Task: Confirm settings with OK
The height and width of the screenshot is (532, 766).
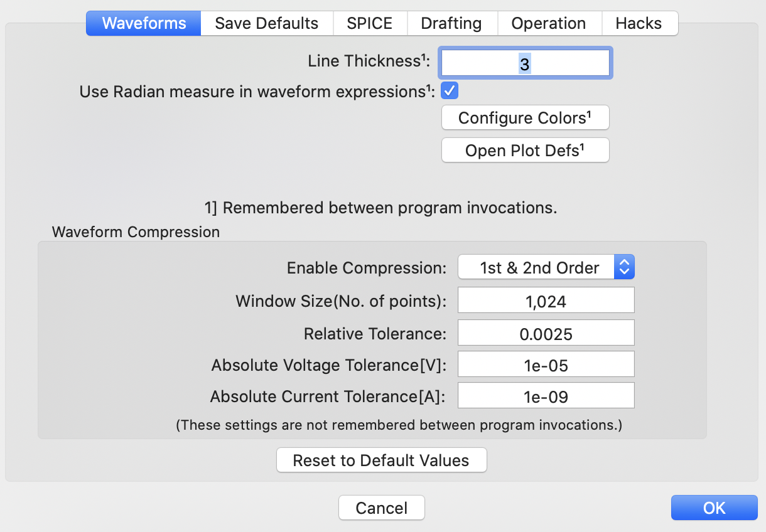Action: tap(714, 508)
